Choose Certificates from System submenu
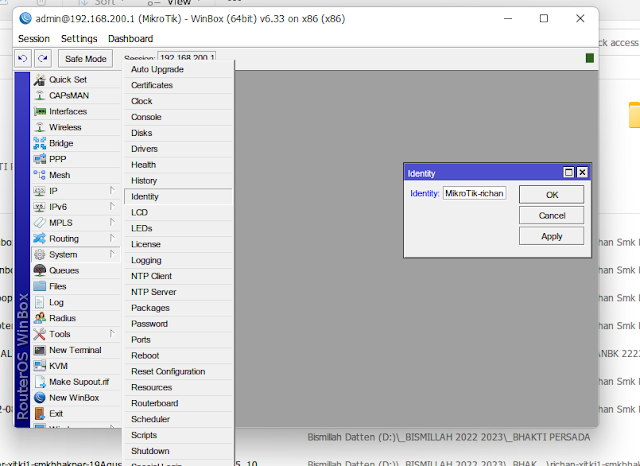This screenshot has width=640, height=466. (x=178, y=85)
